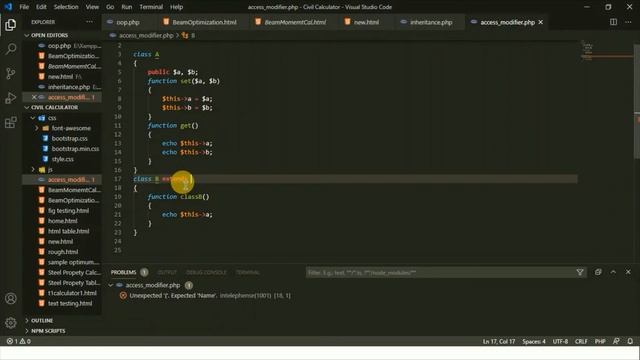Open Source Control view
This screenshot has height=360, width=640.
coord(11,73)
